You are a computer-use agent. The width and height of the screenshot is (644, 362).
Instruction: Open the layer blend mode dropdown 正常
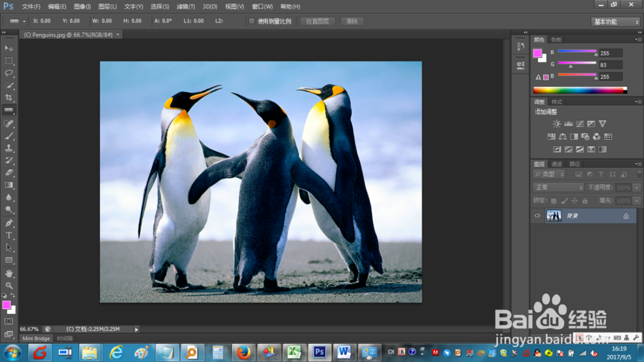(558, 187)
